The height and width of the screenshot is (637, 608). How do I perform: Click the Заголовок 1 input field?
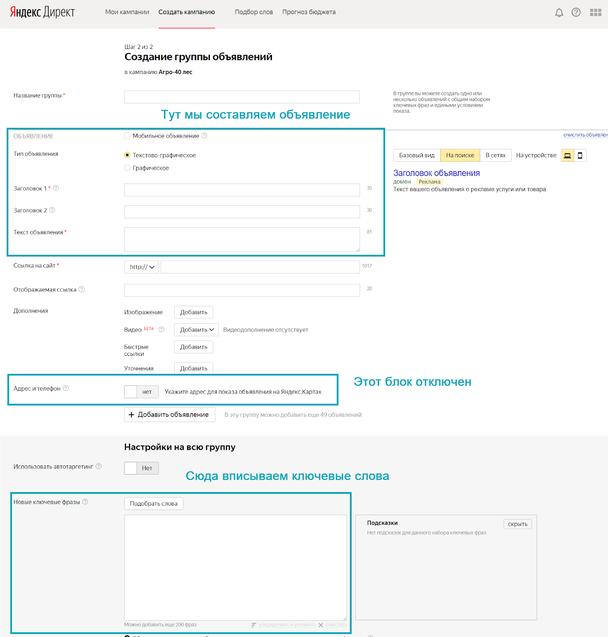coord(242,190)
